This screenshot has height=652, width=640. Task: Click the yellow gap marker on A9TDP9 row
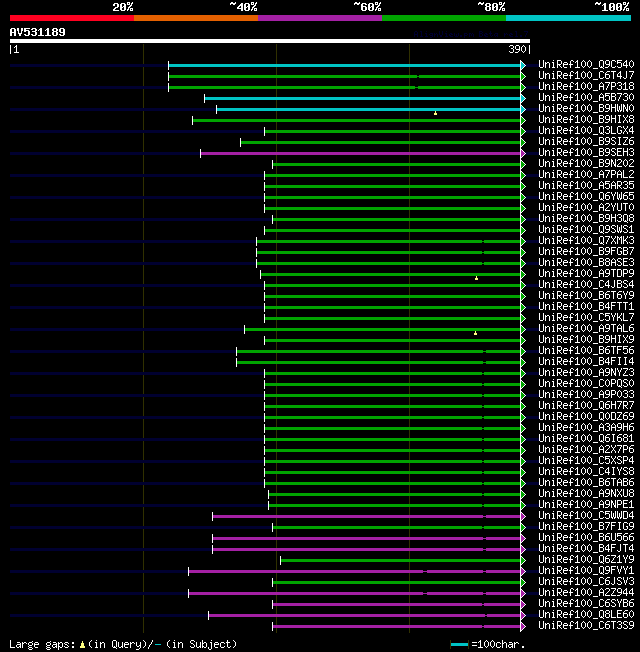pyautogui.click(x=477, y=278)
